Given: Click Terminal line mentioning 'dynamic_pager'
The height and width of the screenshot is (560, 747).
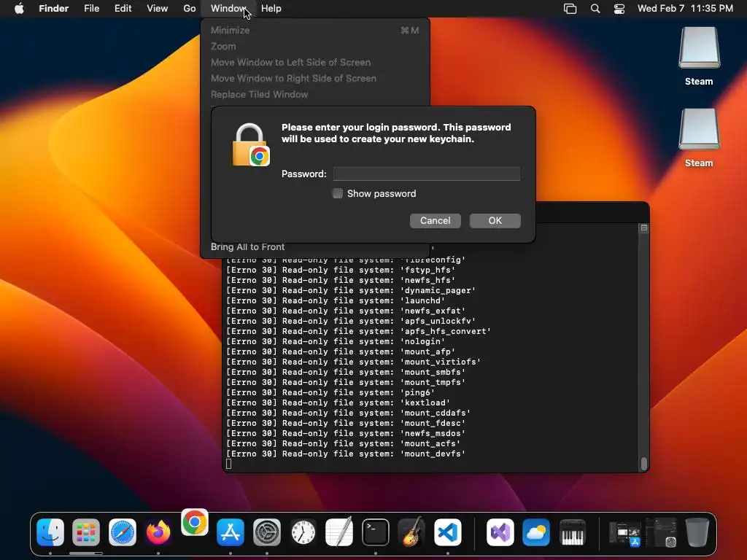Looking at the screenshot, I should pyautogui.click(x=351, y=290).
